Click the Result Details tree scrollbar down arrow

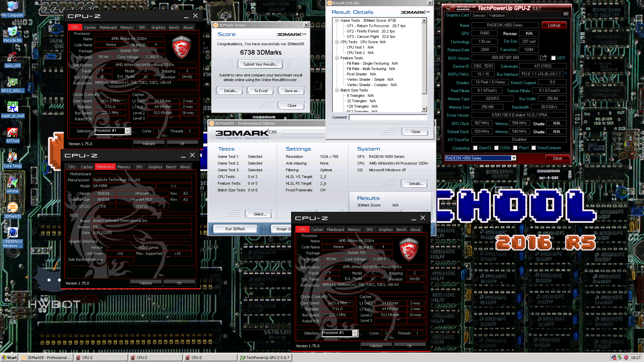424,109
